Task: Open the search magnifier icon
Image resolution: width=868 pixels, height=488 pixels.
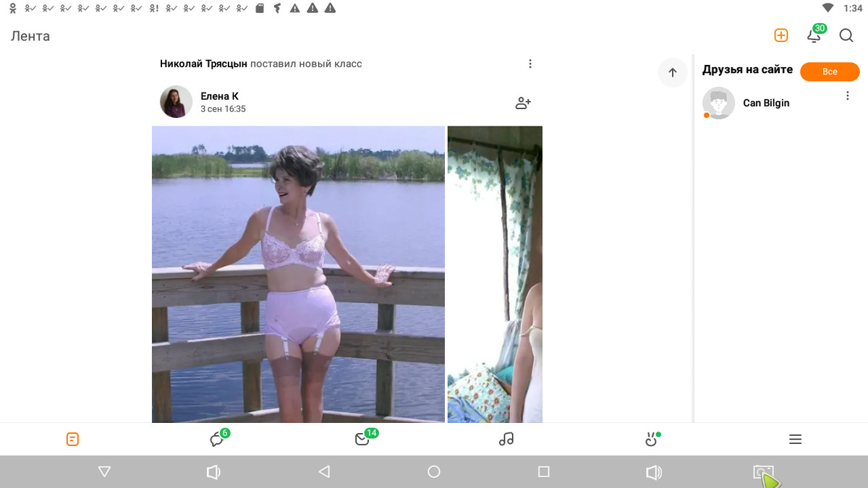Action: (x=846, y=35)
